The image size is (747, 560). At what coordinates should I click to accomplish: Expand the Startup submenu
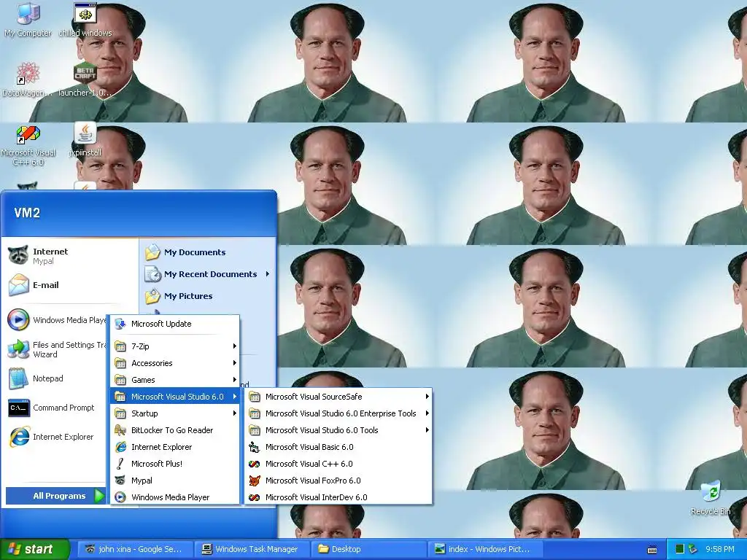175,413
